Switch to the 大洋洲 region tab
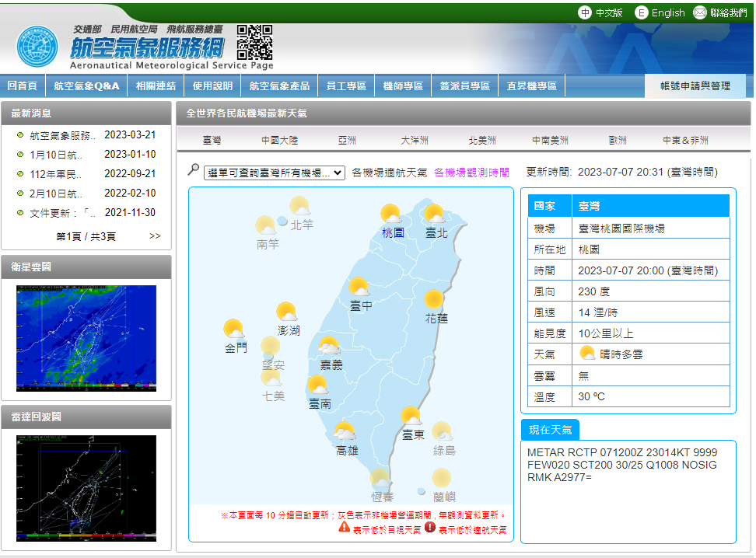Image resolution: width=756 pixels, height=558 pixels. 415,140
